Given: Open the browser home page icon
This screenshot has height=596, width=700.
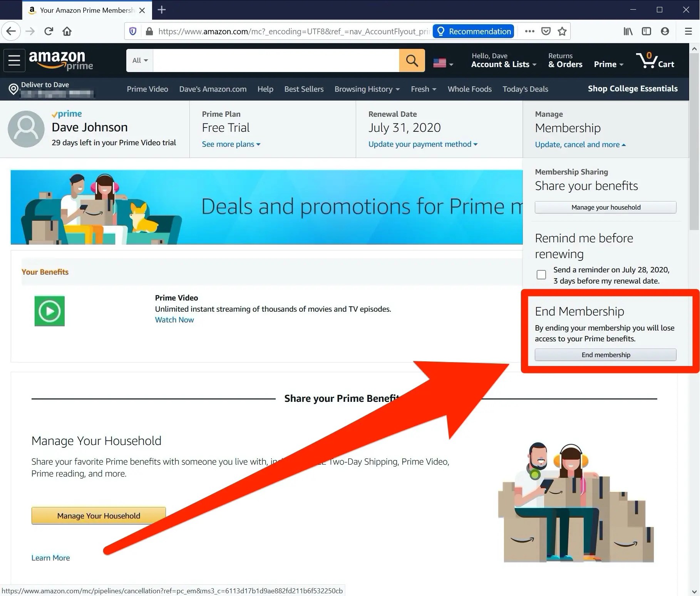Looking at the screenshot, I should tap(67, 31).
